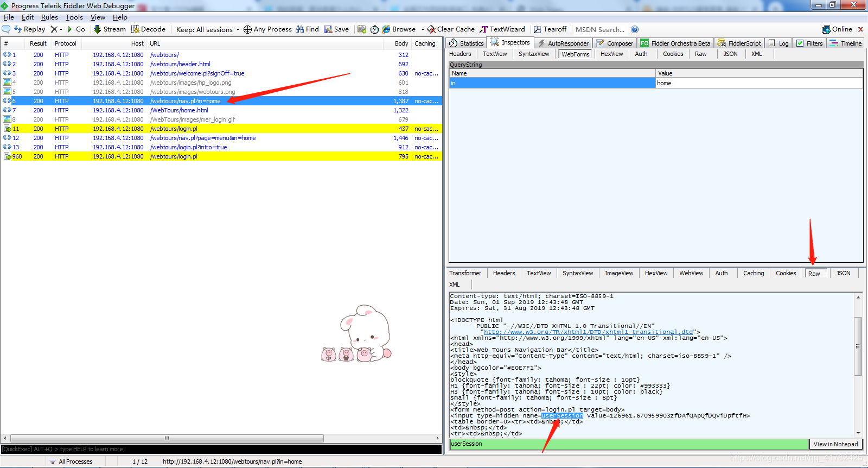Click the View in Notepad button
This screenshot has width=868, height=468.
[x=835, y=444]
